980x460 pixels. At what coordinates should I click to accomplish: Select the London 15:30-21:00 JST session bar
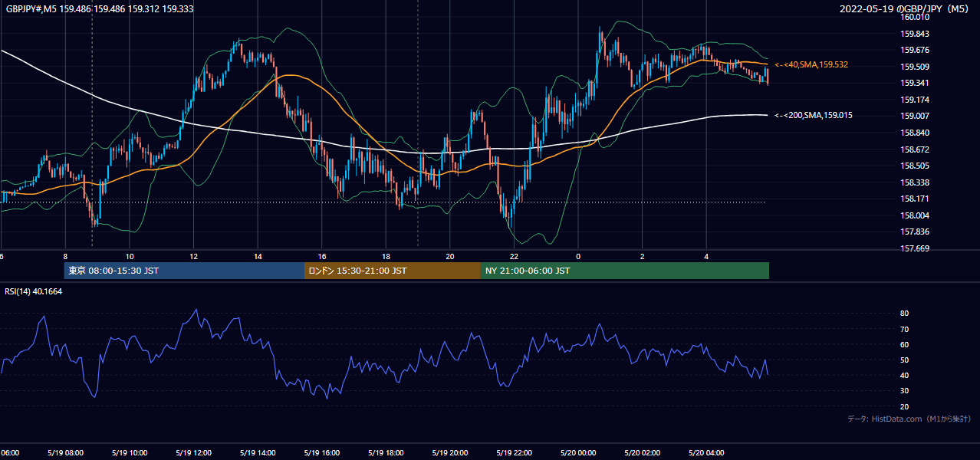pos(393,271)
